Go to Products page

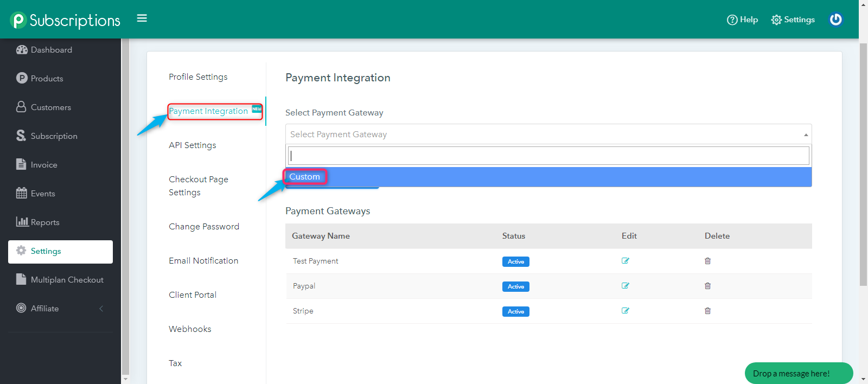coord(47,79)
